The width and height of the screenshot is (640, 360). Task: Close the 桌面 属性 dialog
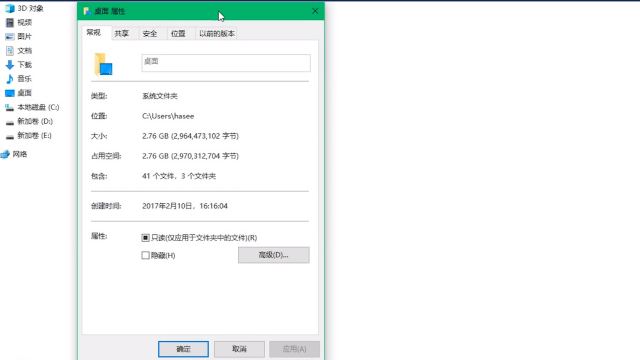click(x=315, y=11)
